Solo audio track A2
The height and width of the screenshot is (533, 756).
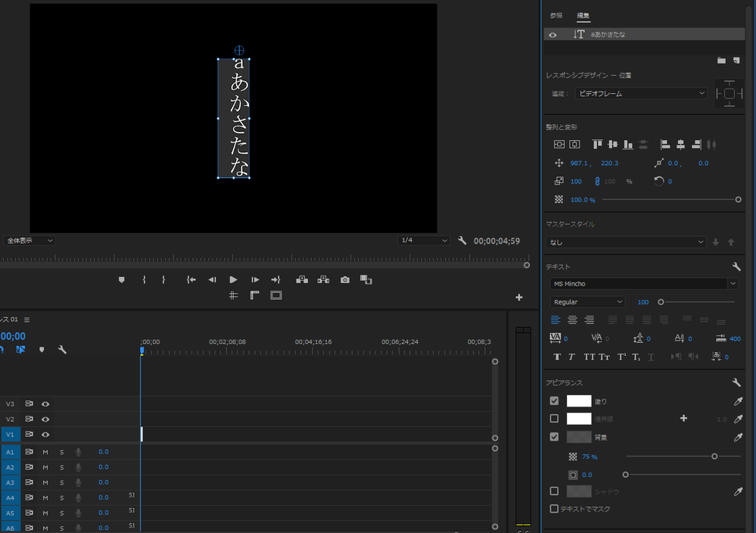62,467
